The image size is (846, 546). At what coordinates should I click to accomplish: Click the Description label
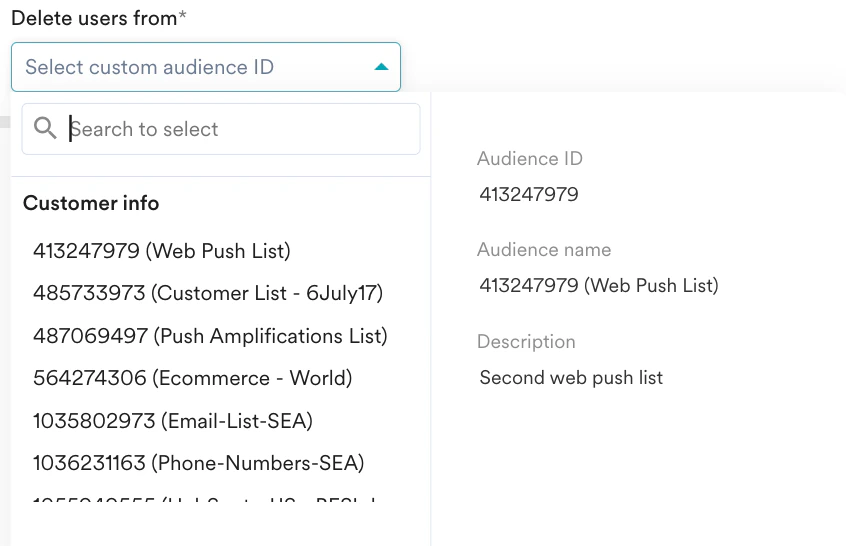(526, 342)
